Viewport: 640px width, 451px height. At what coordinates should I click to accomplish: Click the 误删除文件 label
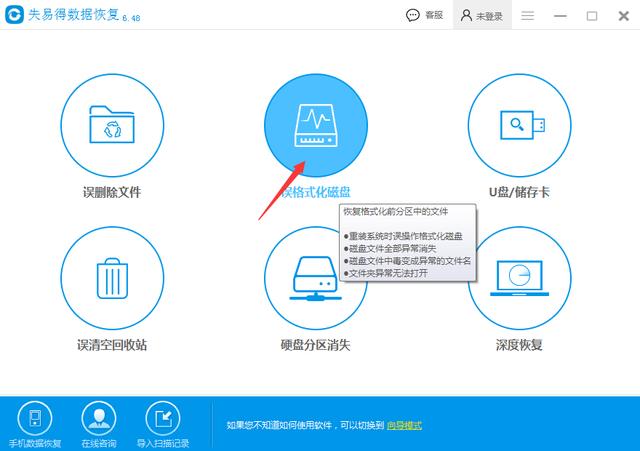pos(112,192)
